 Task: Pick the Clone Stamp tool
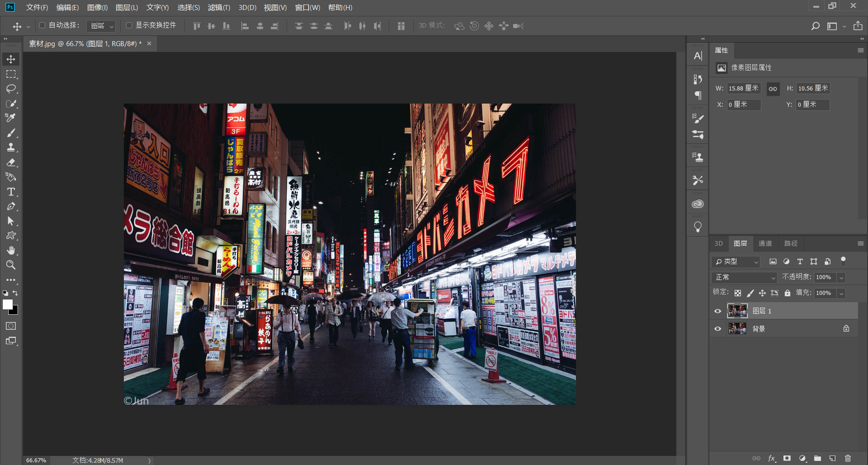tap(11, 147)
